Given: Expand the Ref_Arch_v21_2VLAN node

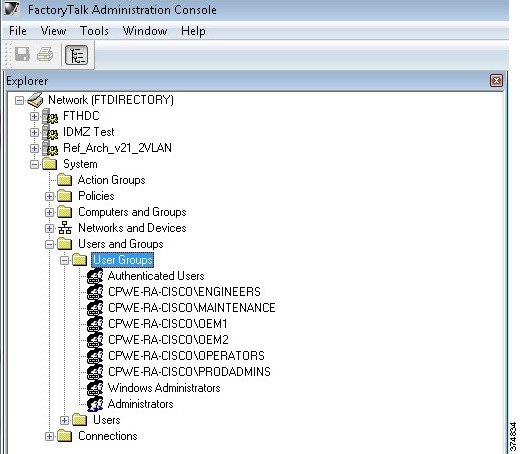Looking at the screenshot, I should tap(34, 148).
